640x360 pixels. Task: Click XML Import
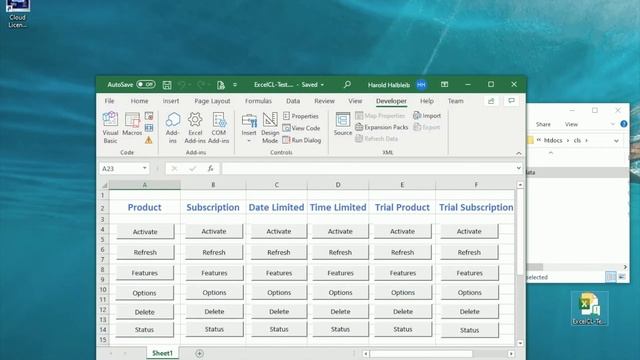[x=427, y=116]
